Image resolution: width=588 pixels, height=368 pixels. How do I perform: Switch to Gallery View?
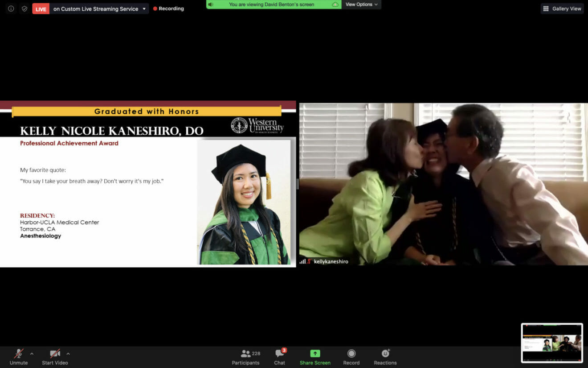pyautogui.click(x=562, y=8)
